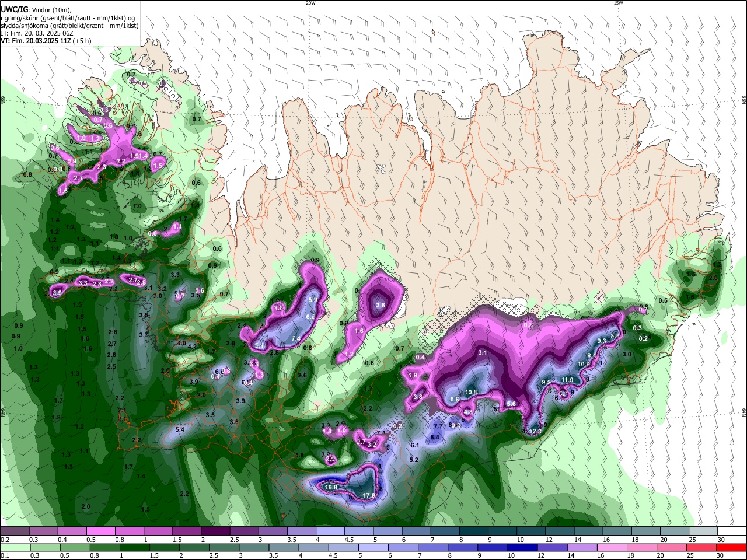Click the 16.8 precipitation value on the map
Viewport: 747px width, 560px height.
coord(331,488)
